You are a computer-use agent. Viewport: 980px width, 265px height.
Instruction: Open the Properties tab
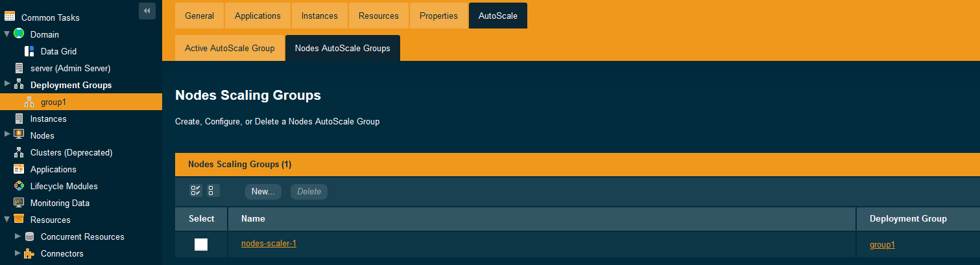(x=438, y=16)
